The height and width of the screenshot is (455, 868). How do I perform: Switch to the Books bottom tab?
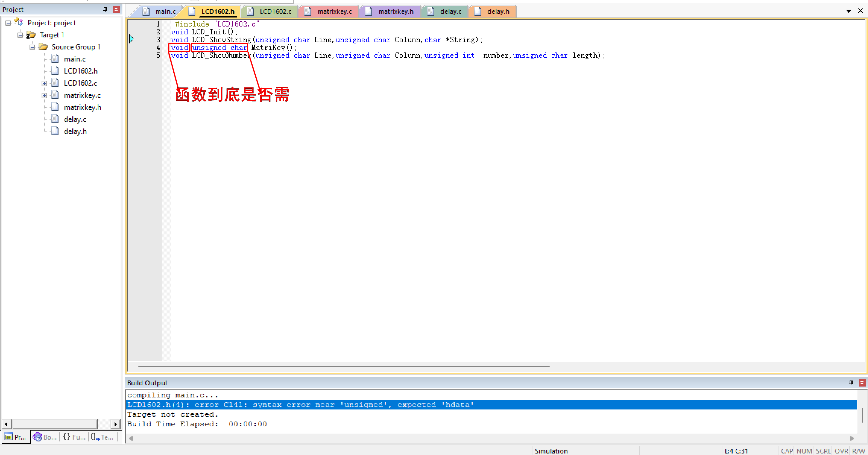45,437
